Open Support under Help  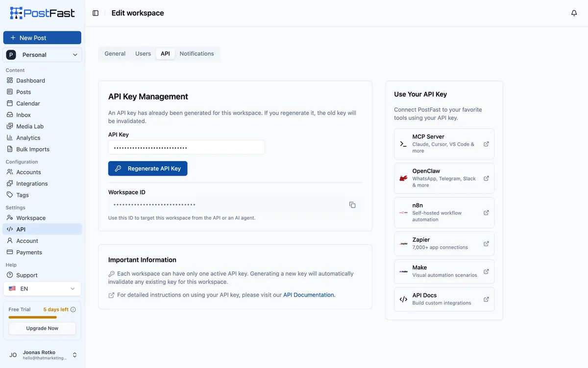[43, 275]
